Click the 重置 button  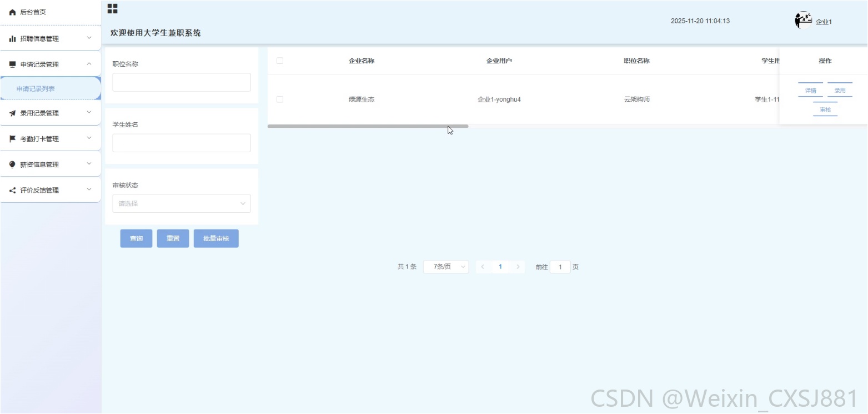click(173, 238)
